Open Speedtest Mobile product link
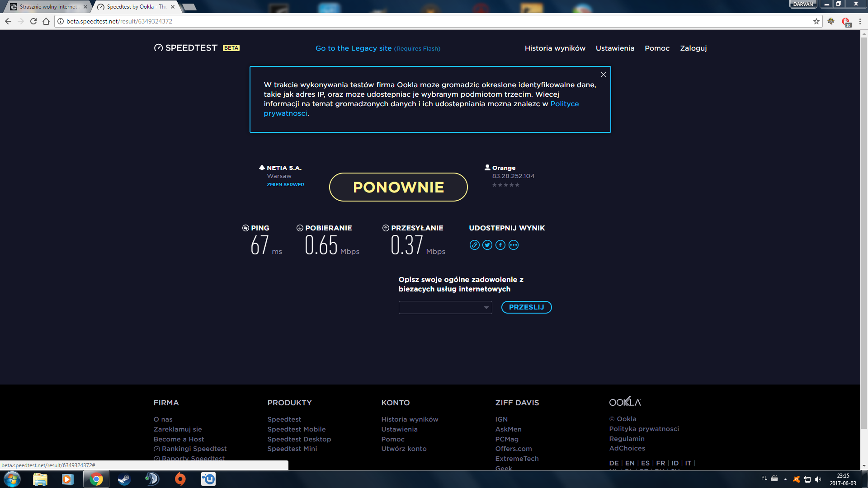 click(296, 429)
